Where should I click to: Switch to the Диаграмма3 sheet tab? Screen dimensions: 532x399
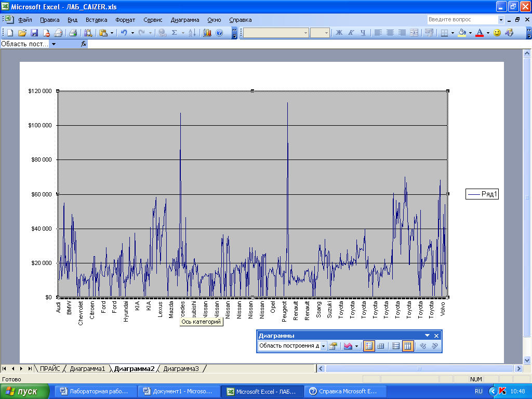click(x=181, y=368)
